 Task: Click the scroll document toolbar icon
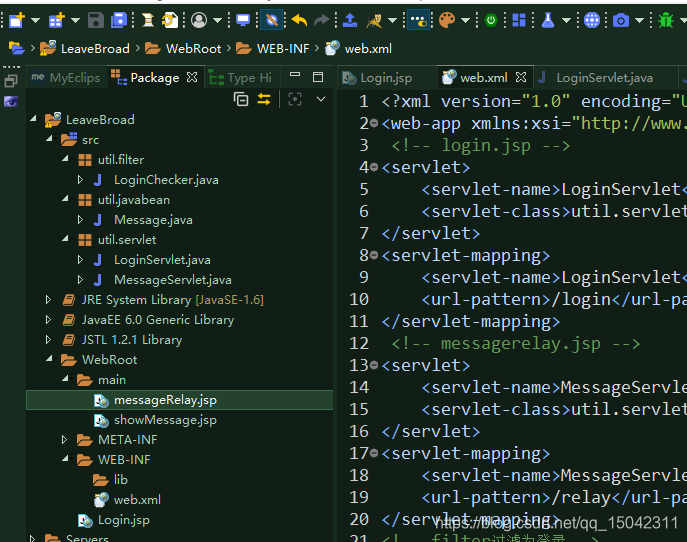click(148, 20)
